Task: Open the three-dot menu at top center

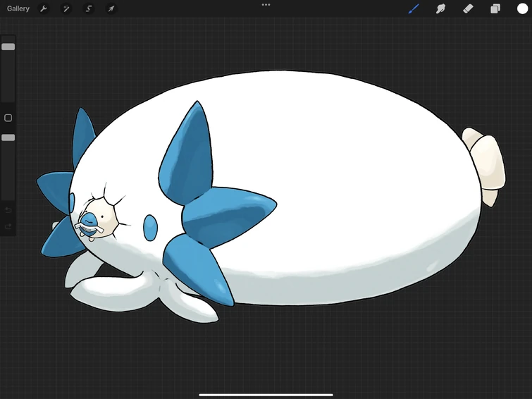Action: (x=266, y=5)
